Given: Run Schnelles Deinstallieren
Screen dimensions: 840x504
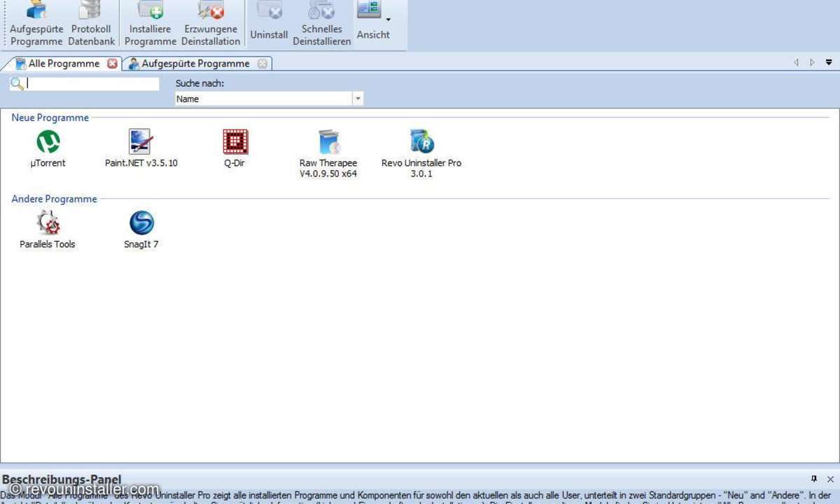Looking at the screenshot, I should click(x=322, y=24).
